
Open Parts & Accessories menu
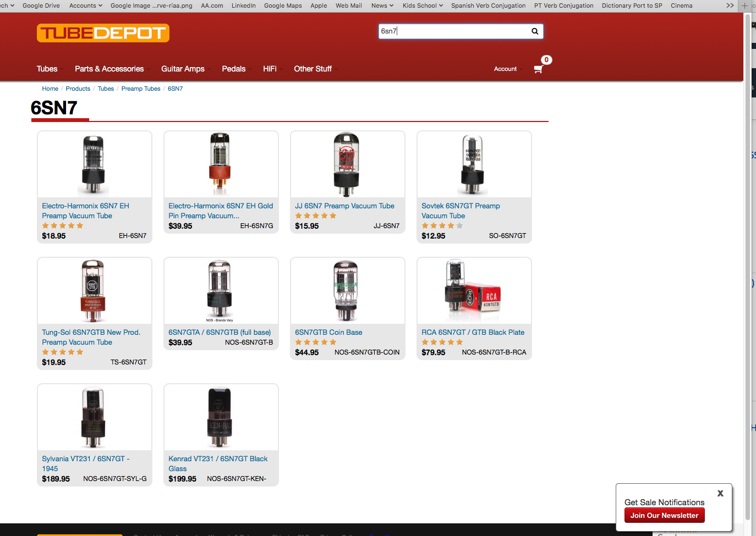109,69
